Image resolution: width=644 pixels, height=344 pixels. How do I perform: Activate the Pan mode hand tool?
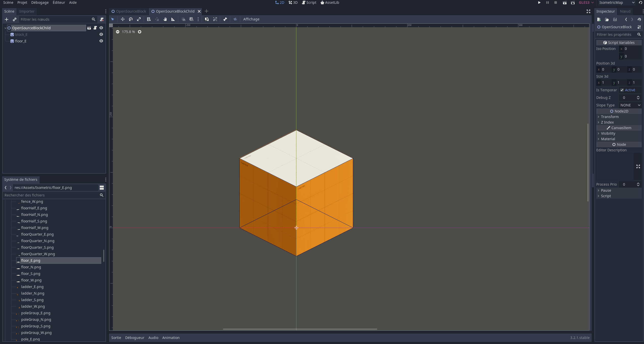tap(165, 19)
